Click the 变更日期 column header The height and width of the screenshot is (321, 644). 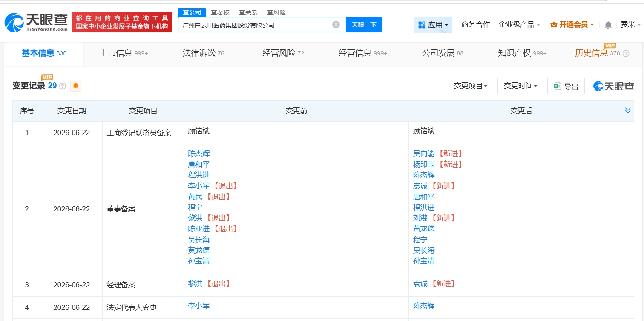(x=72, y=111)
